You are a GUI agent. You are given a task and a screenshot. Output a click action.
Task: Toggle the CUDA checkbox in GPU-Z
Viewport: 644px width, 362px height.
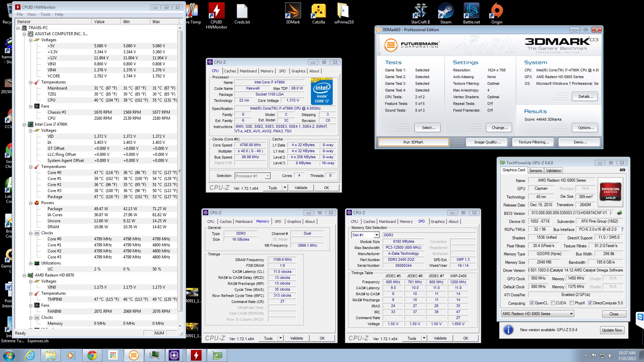click(x=553, y=303)
